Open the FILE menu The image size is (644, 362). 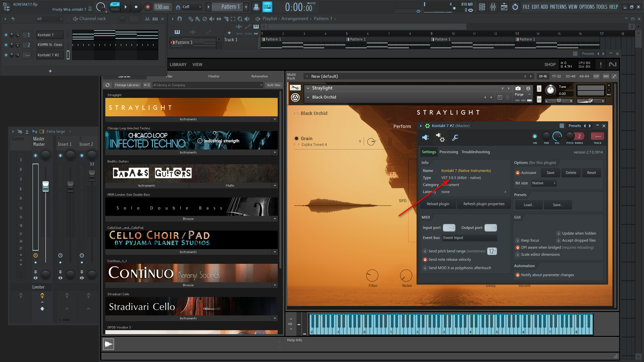click(526, 7)
